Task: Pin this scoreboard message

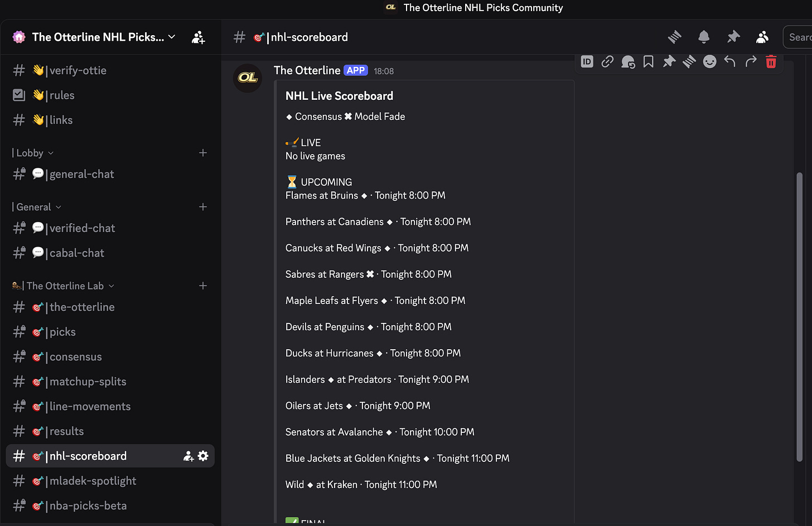Action: point(669,61)
